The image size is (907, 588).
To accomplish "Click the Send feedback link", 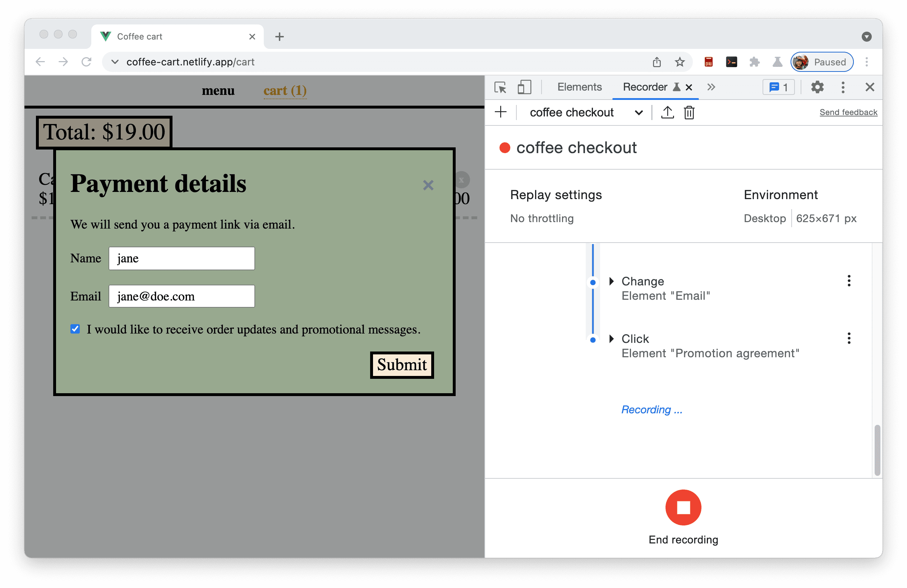I will 848,112.
